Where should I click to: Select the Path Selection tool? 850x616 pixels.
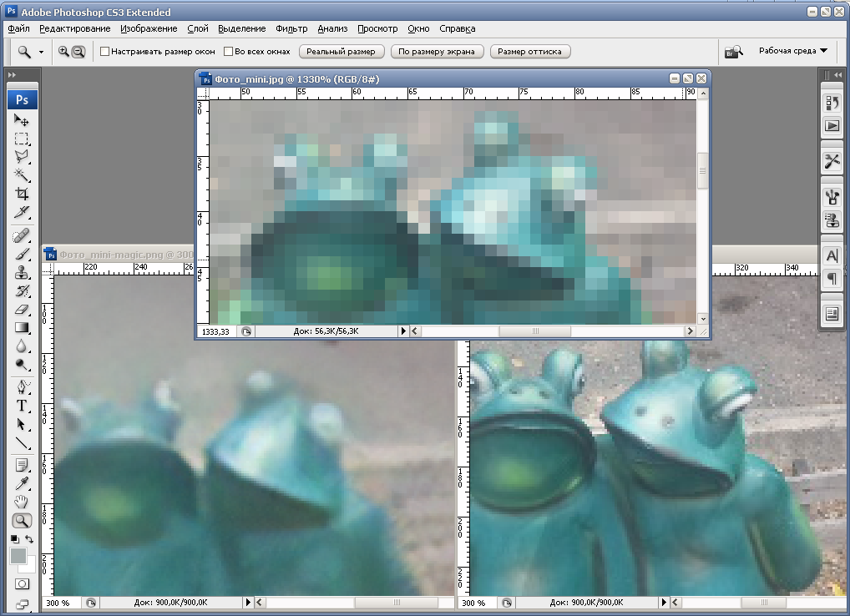pyautogui.click(x=22, y=424)
